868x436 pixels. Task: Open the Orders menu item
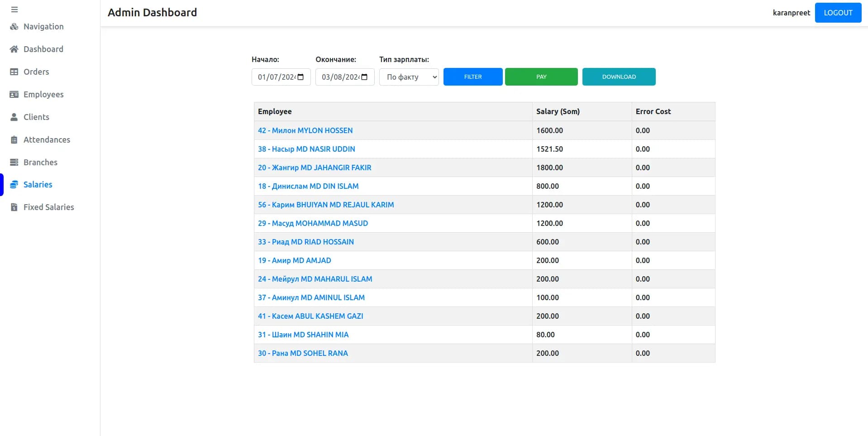point(36,72)
